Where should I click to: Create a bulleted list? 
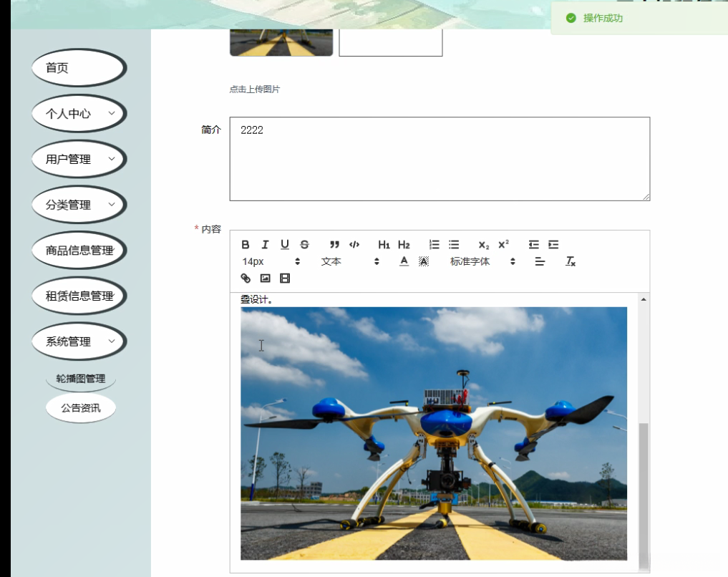pyautogui.click(x=454, y=245)
